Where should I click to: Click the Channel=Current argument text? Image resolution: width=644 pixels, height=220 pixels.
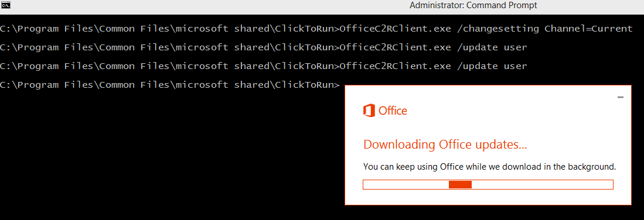pyautogui.click(x=588, y=29)
